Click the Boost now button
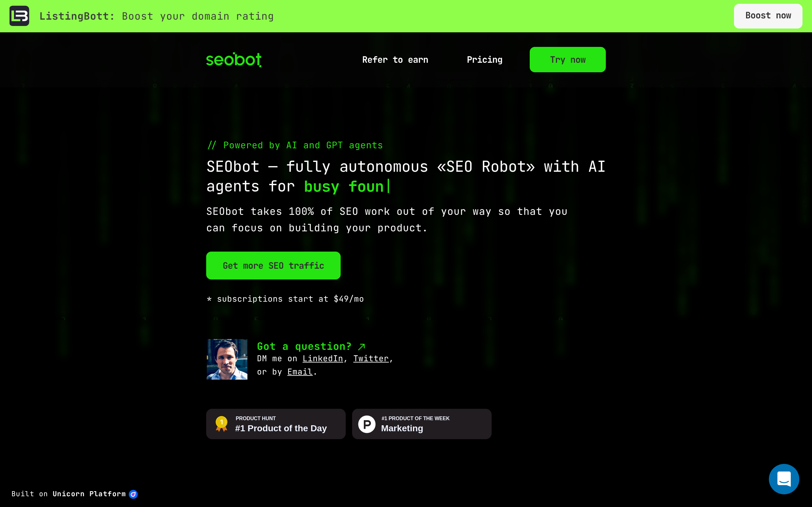This screenshot has width=812, height=507. (x=768, y=16)
